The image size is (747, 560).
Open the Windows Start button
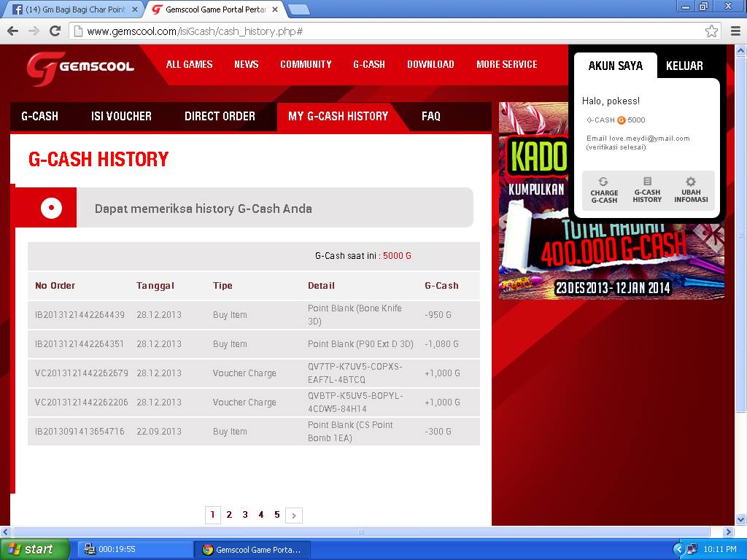(x=35, y=550)
